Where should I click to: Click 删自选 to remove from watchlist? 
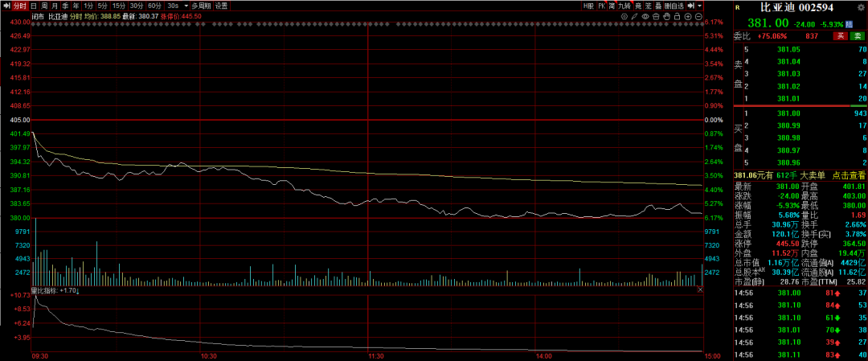click(674, 6)
